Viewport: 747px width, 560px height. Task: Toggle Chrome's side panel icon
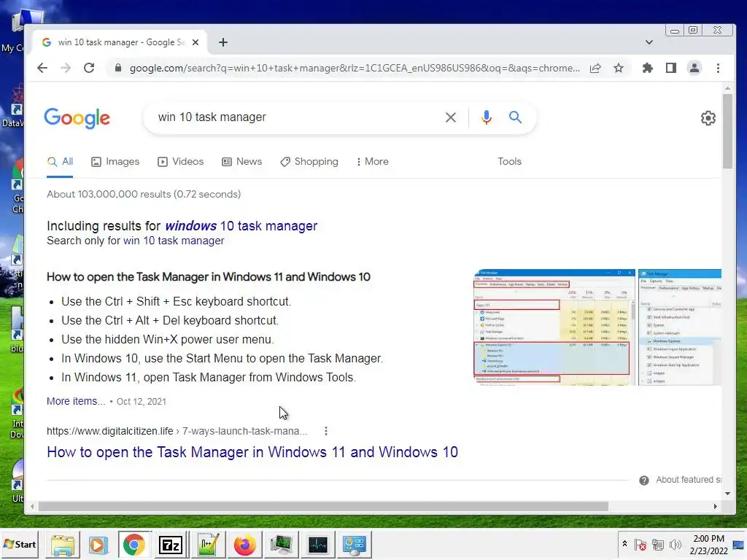[x=671, y=68]
